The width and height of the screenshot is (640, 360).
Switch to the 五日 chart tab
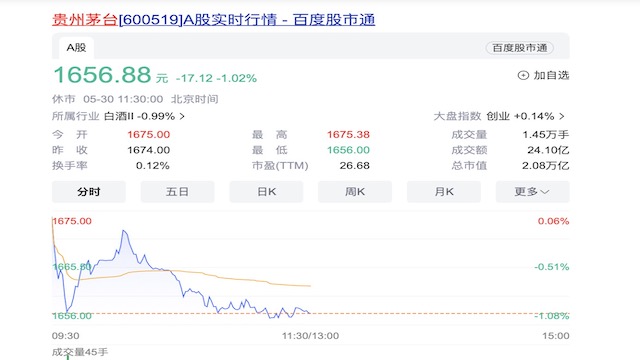(x=178, y=192)
